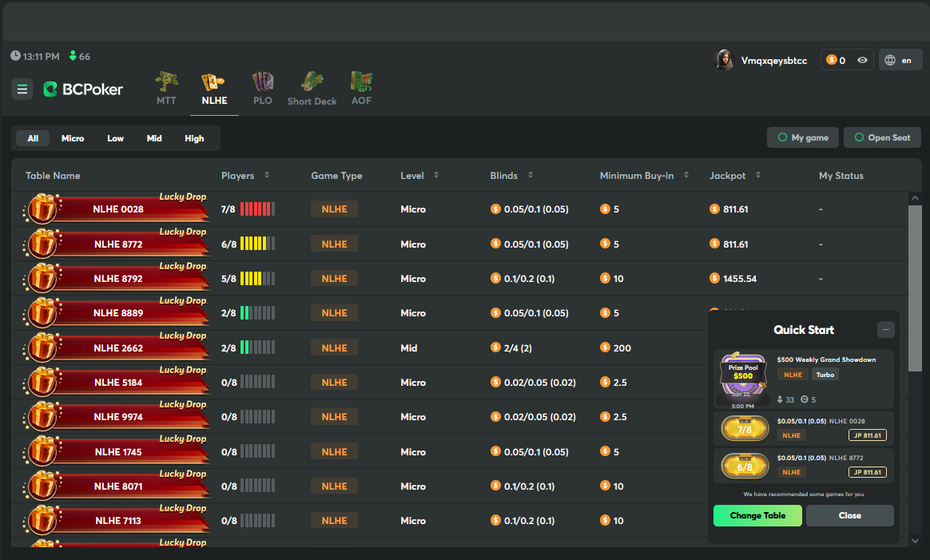Open $500 Weekly Grand Showdown tournament

coord(803,379)
